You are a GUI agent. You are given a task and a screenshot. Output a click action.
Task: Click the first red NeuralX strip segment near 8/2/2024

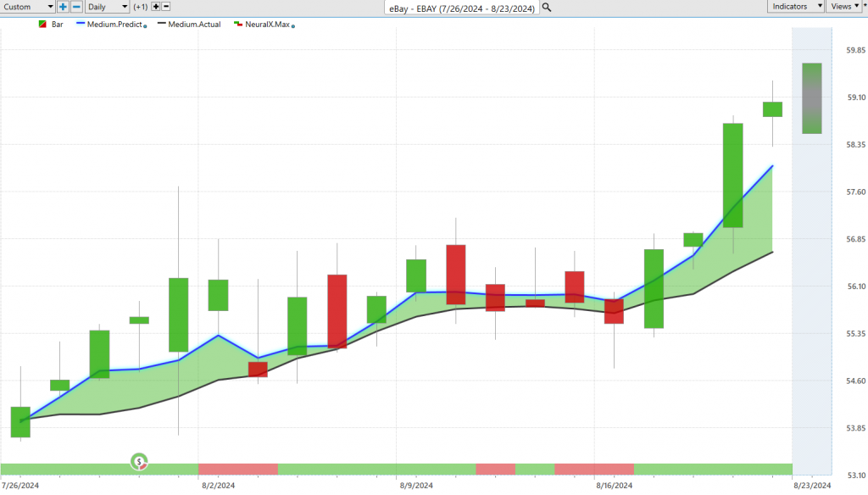[238, 470]
